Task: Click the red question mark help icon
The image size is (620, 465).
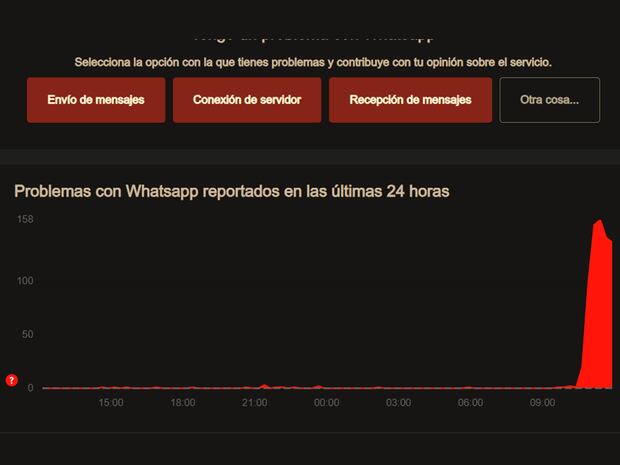Action: click(x=11, y=380)
